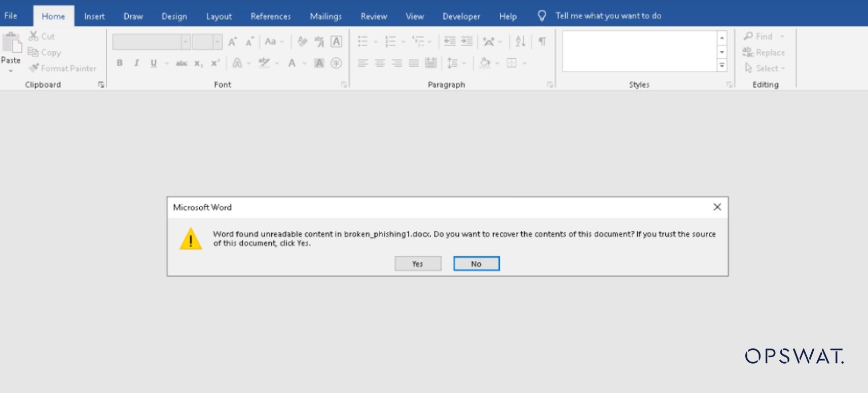Click the Cut scissors icon
This screenshot has height=393, width=868.
click(x=33, y=36)
